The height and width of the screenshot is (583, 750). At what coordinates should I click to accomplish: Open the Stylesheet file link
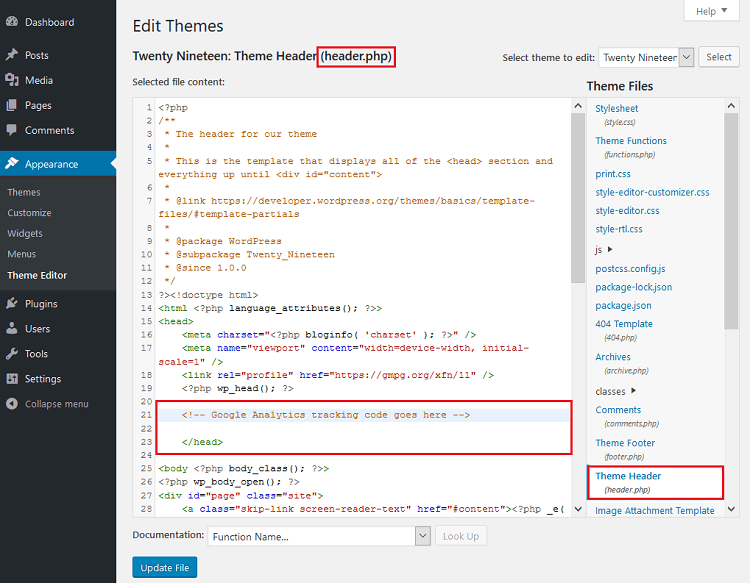pos(617,109)
